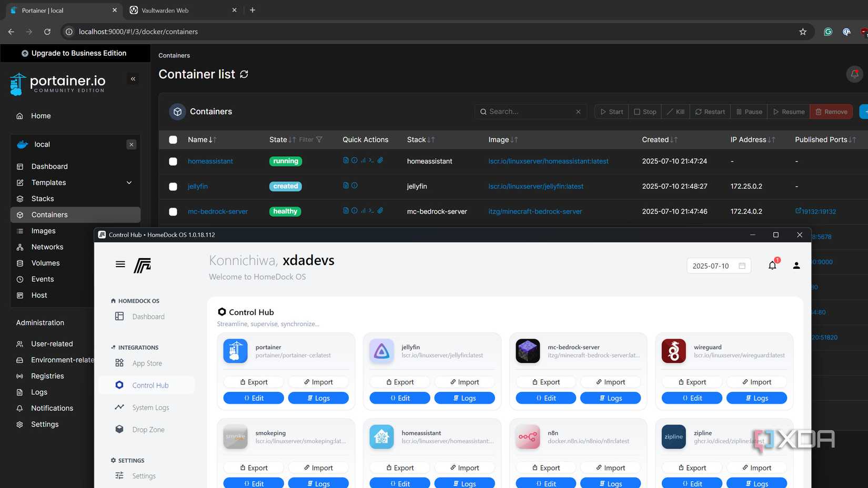Click wireguard app icon in Control Hub

(x=673, y=351)
